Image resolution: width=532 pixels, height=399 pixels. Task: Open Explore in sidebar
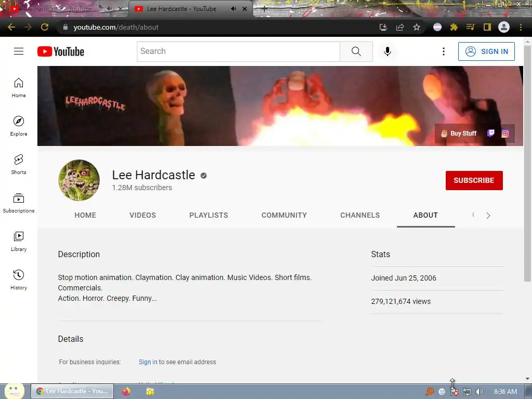(x=19, y=126)
